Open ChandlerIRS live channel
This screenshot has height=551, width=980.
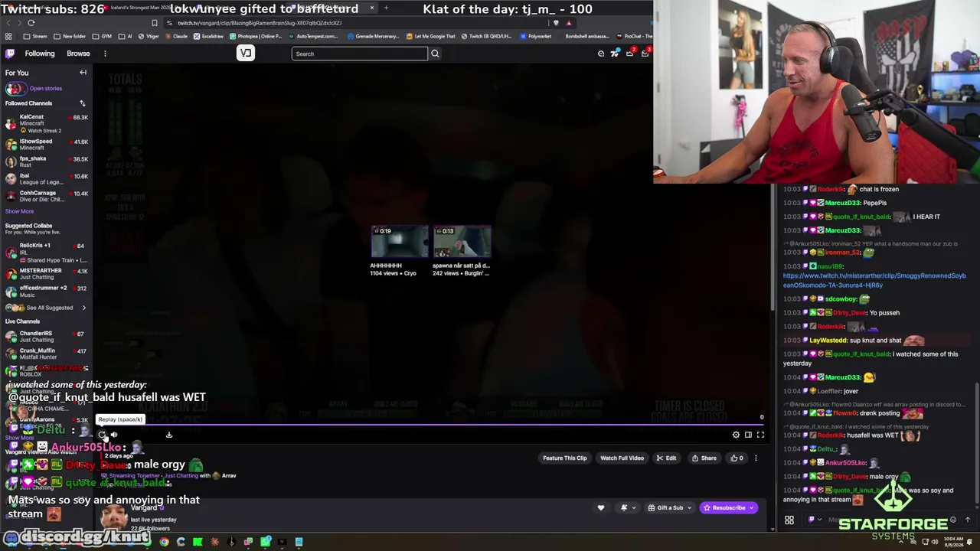coord(46,336)
